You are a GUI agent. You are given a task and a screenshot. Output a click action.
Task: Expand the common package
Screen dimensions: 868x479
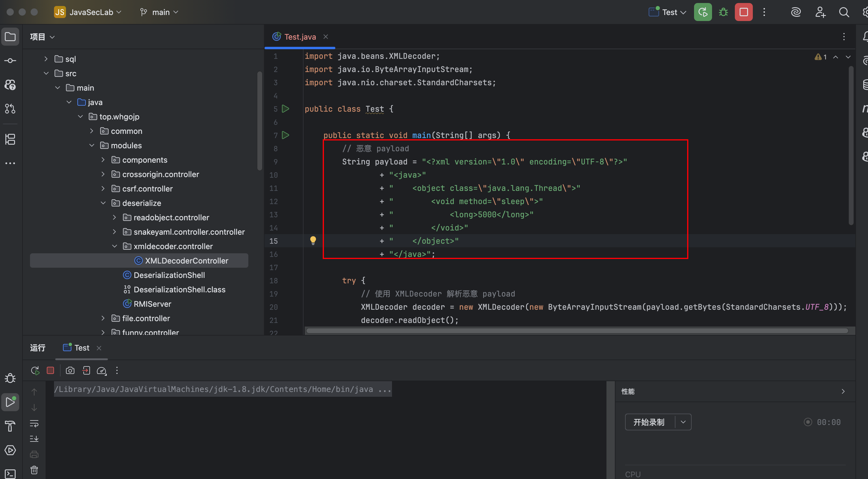click(x=91, y=131)
